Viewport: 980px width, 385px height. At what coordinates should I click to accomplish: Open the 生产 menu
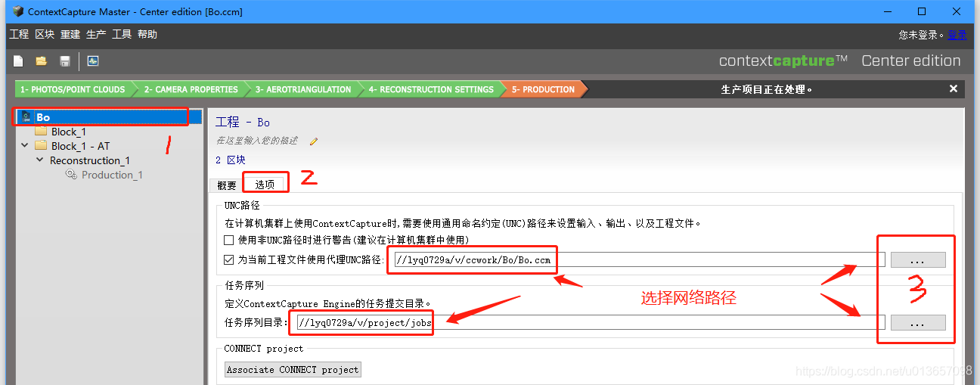[96, 34]
